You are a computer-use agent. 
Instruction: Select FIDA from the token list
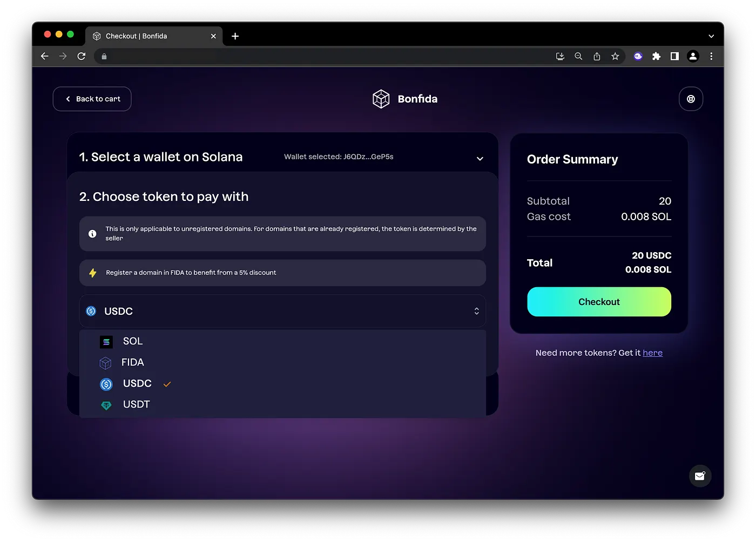coord(282,362)
